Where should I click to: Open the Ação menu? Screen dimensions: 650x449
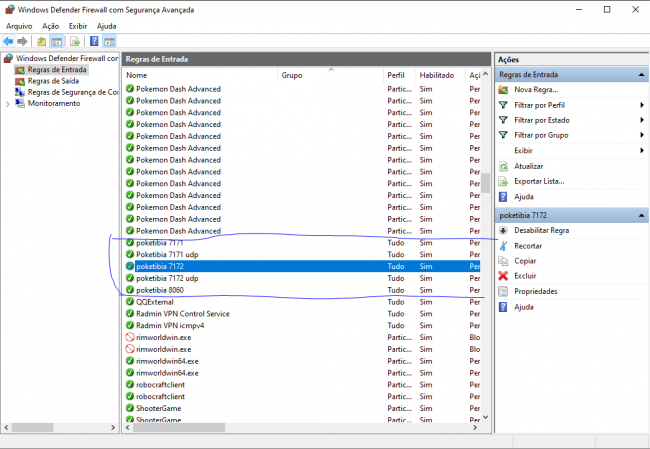(51, 26)
